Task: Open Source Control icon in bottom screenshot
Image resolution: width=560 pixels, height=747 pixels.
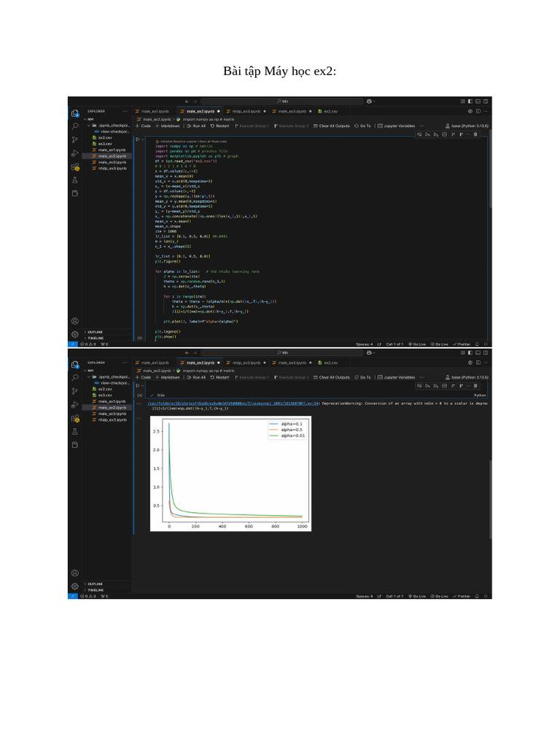Action: [x=75, y=391]
